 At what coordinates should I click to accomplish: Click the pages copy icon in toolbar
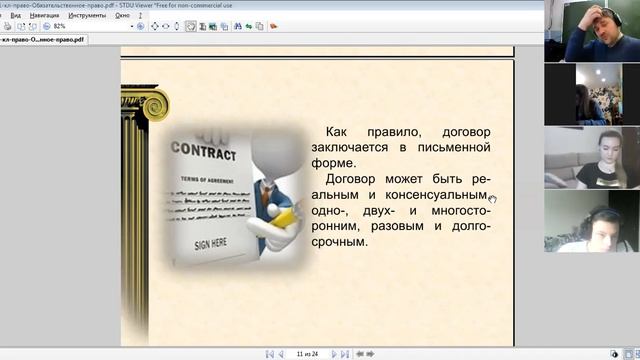[x=259, y=27]
